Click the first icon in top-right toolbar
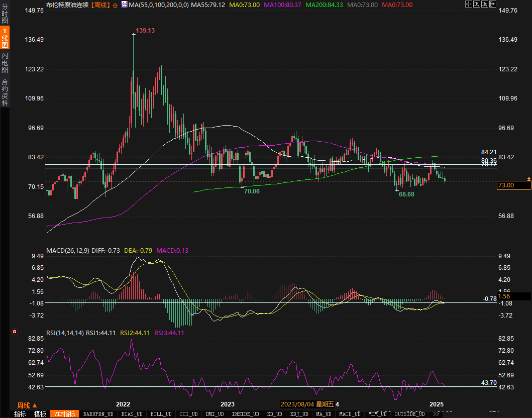Image resolution: width=532 pixels, height=418 pixels. [469, 5]
